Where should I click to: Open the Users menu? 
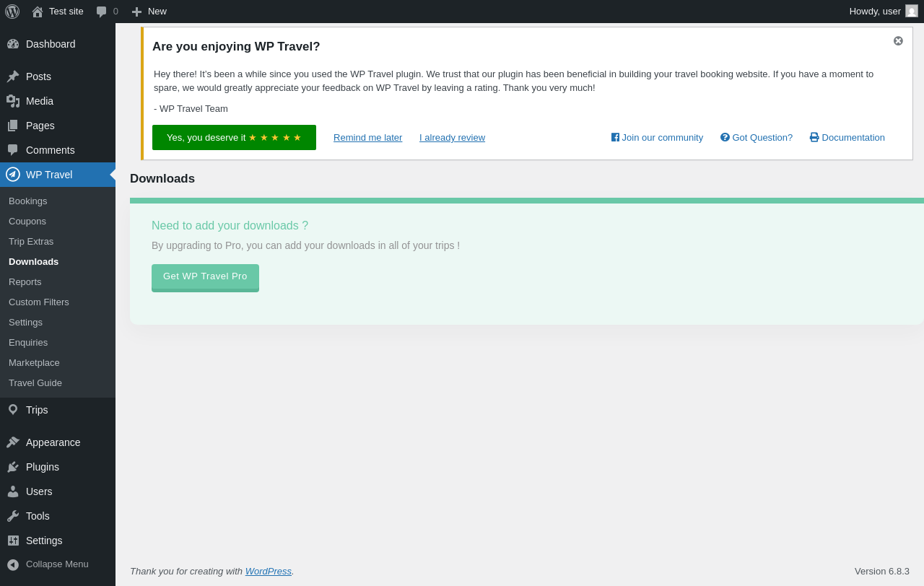[58, 491]
